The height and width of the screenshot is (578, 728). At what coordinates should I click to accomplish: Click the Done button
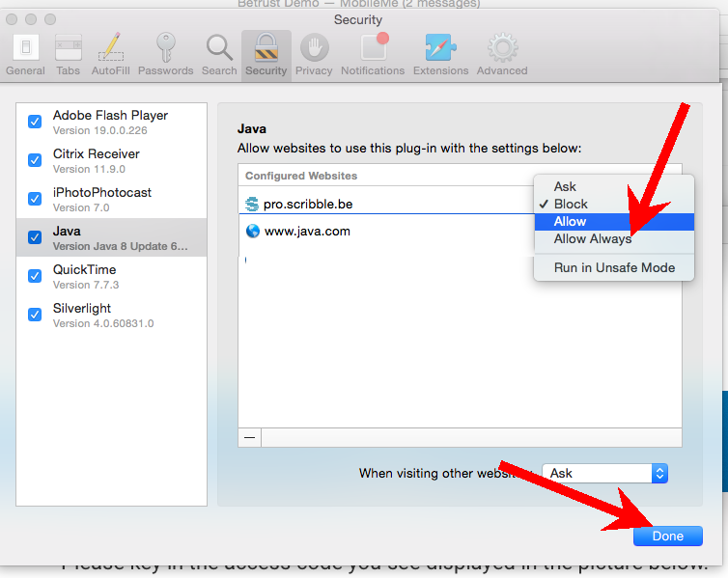(667, 536)
